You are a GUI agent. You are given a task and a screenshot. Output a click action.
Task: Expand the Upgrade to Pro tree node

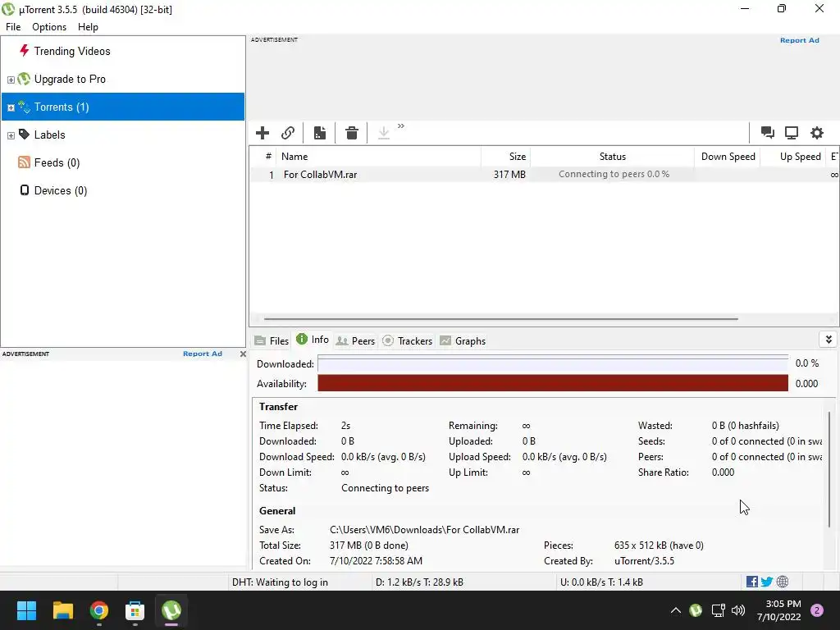point(11,80)
